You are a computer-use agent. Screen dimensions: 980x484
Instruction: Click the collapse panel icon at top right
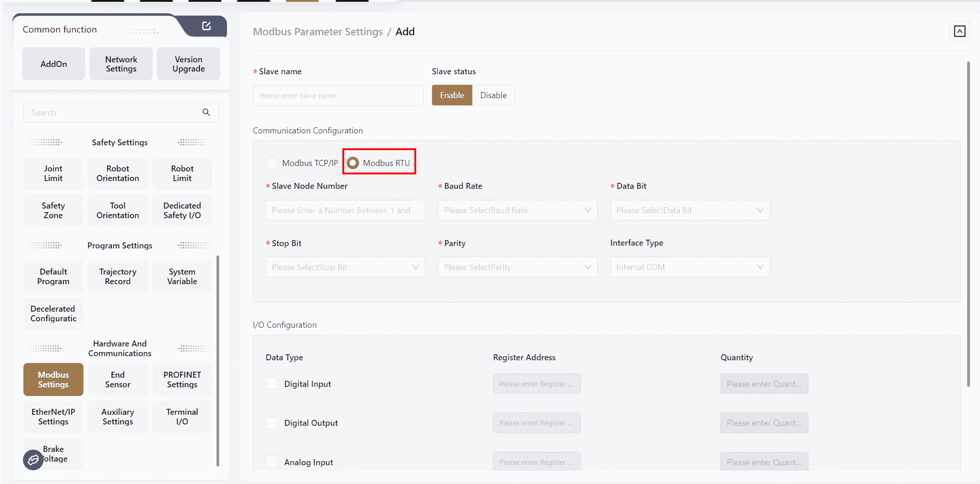point(959,31)
